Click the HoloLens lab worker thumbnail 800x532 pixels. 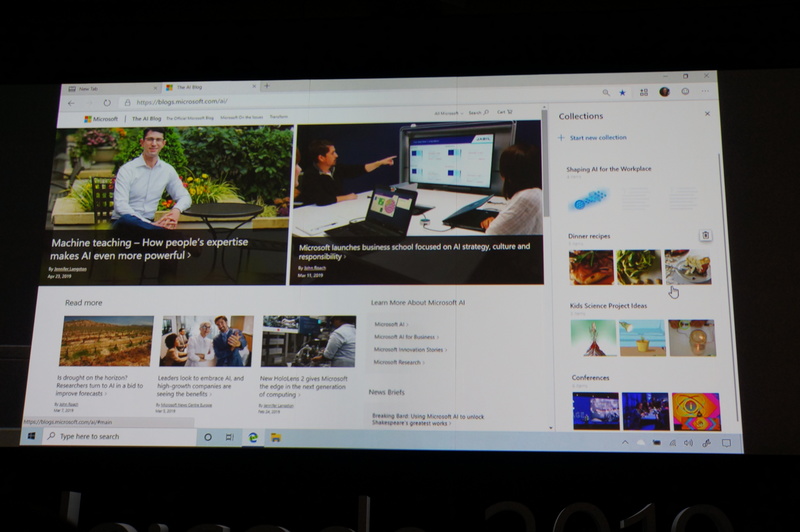309,341
